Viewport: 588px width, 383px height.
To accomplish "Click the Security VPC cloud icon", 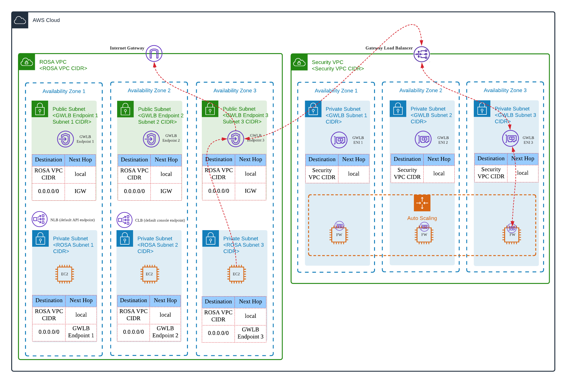I will click(299, 62).
